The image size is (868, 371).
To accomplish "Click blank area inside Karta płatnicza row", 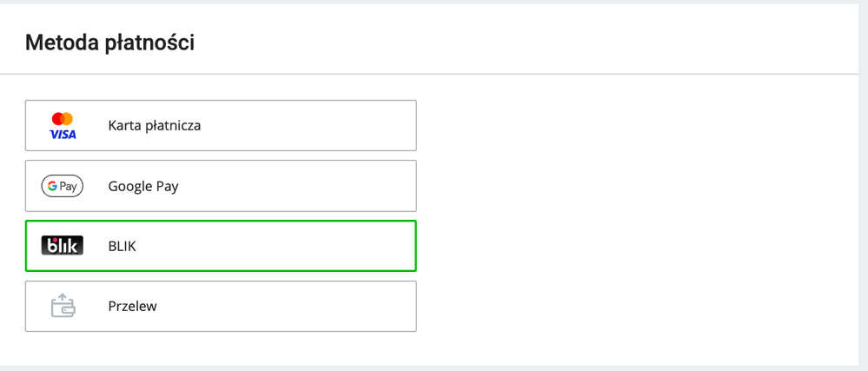I will 310,126.
